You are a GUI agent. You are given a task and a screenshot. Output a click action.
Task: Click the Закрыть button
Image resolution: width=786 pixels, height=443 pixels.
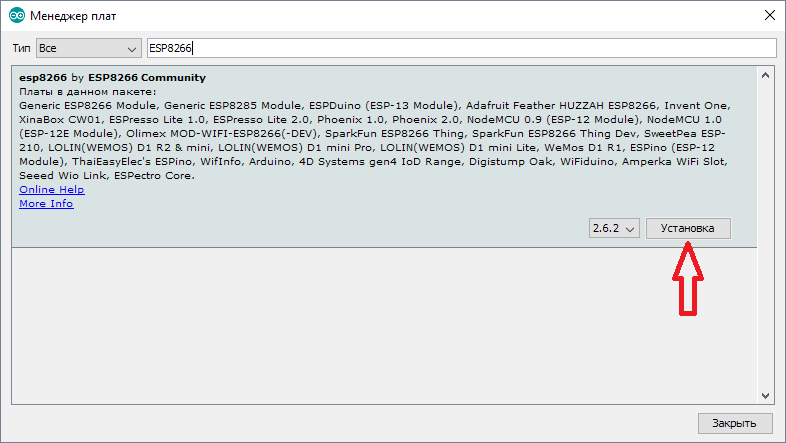tap(734, 423)
